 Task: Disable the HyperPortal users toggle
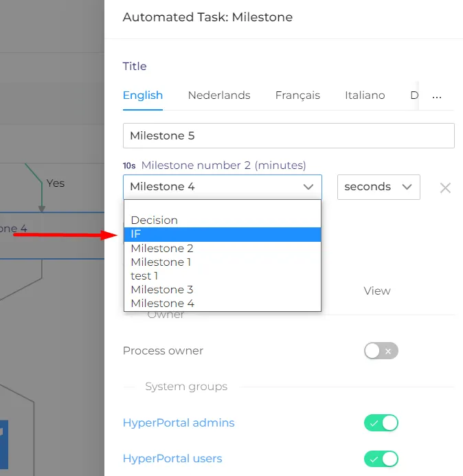pos(381,459)
